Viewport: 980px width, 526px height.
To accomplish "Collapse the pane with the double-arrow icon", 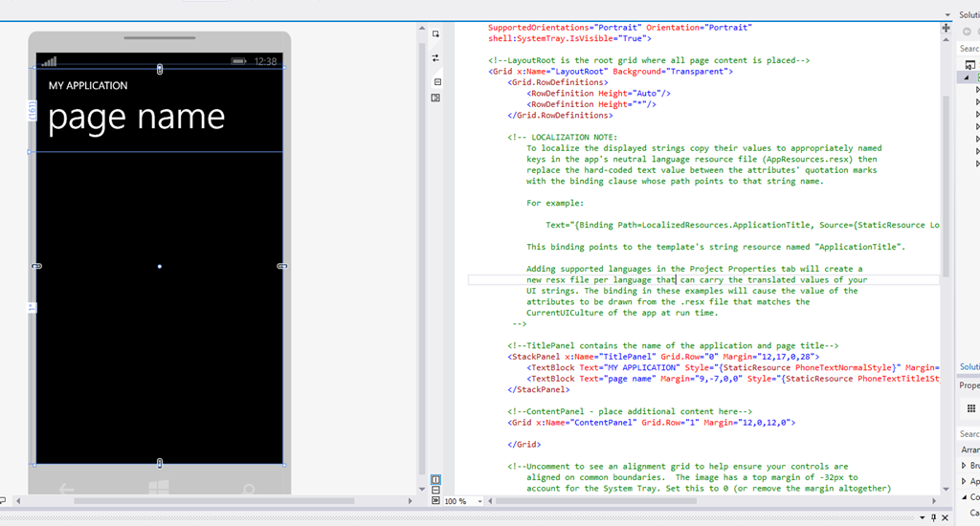I will point(435,501).
